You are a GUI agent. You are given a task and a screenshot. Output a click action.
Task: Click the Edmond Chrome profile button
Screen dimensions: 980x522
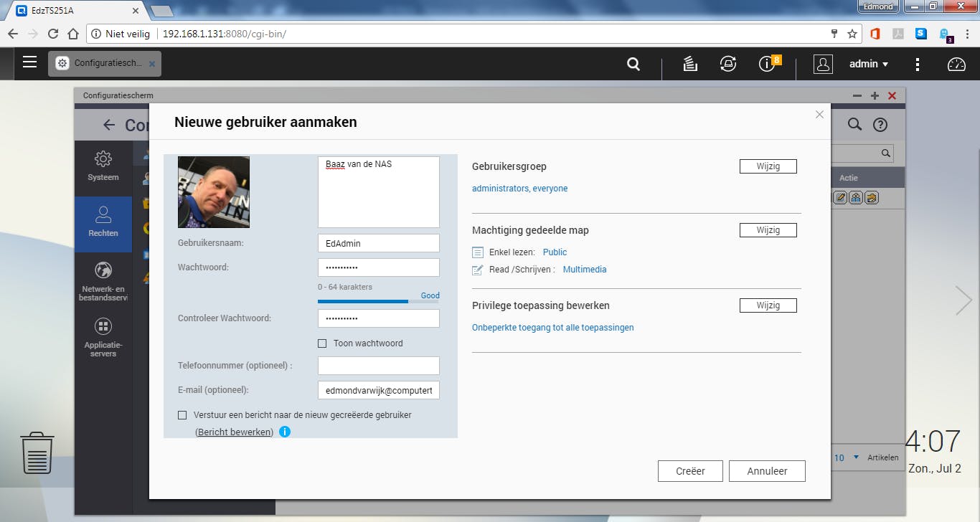pos(879,6)
